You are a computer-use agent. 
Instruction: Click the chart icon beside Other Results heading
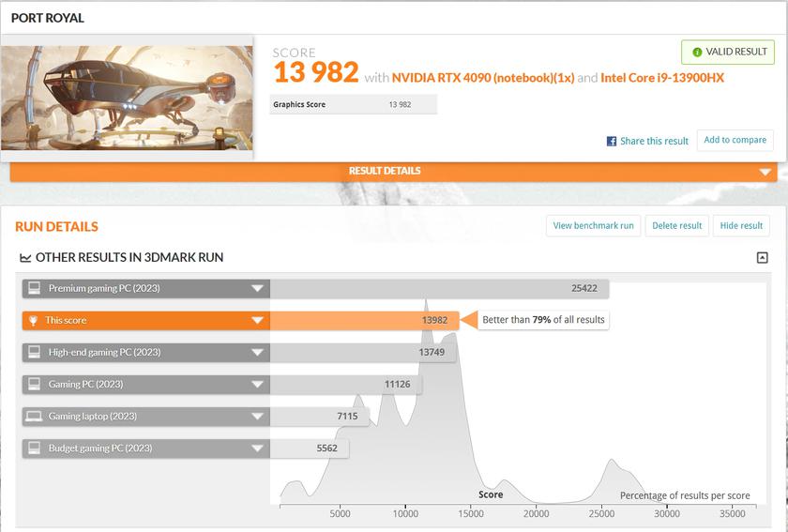click(25, 257)
